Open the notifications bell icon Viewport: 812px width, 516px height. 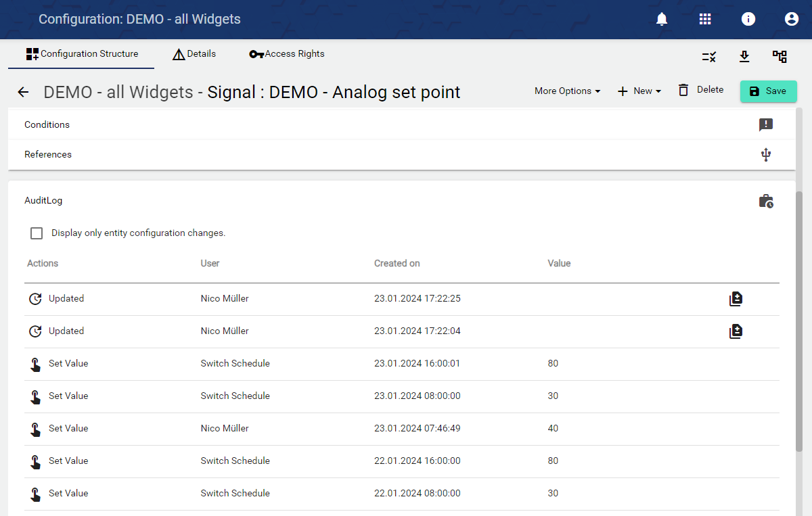click(x=662, y=19)
